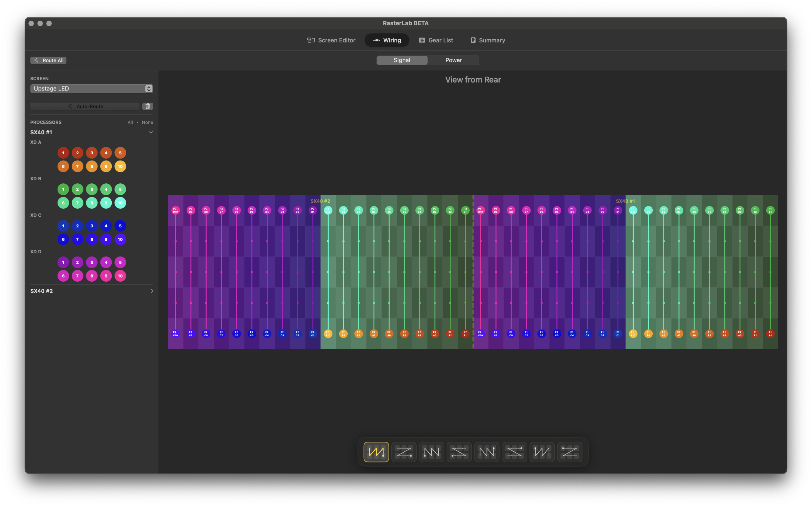Image resolution: width=812 pixels, height=507 pixels.
Task: Select the highlighted yellow zigzag routing pattern
Action: [376, 452]
